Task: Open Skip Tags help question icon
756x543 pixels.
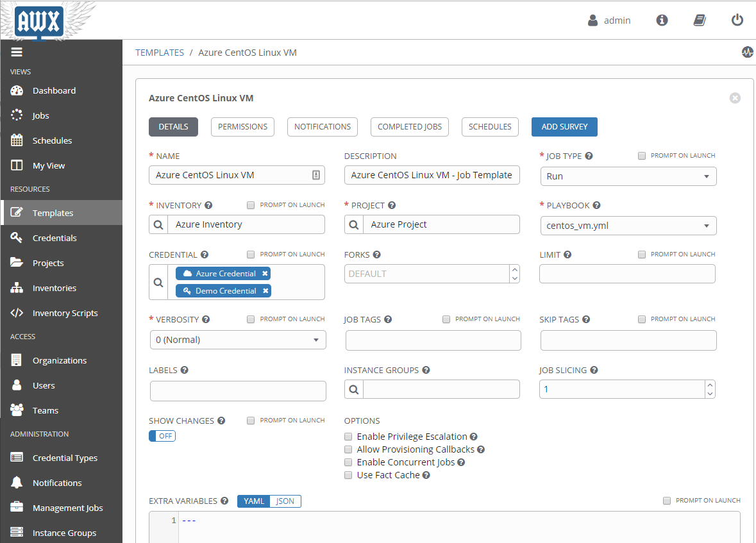Action: pyautogui.click(x=586, y=319)
